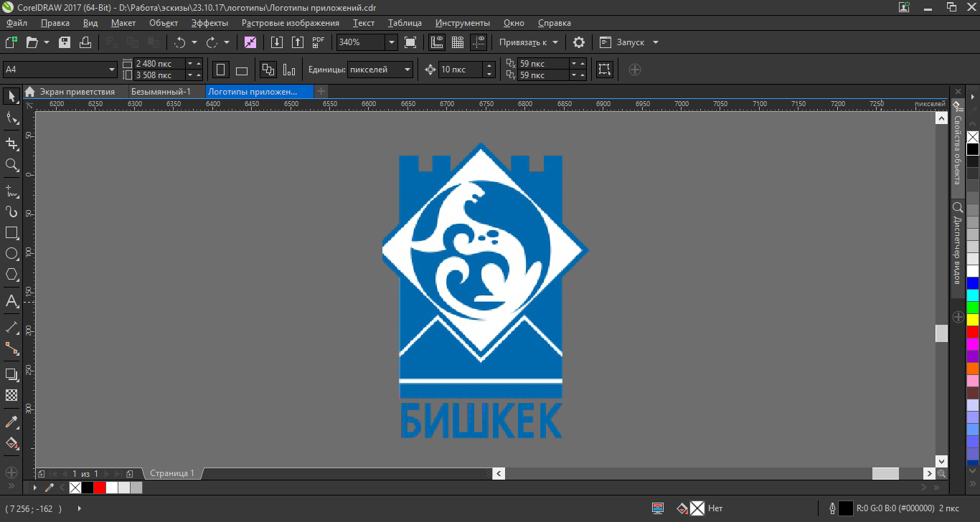Click the zoom navigator icon at corner

click(x=941, y=473)
